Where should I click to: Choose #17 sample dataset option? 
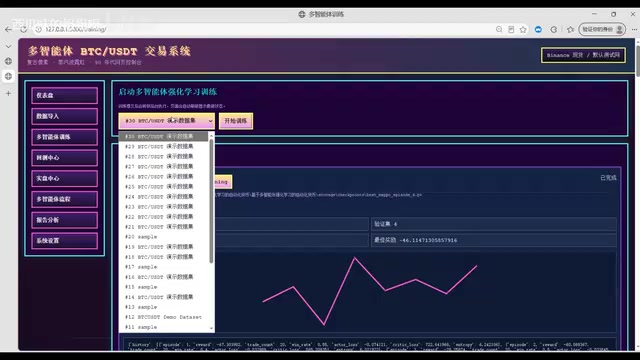click(163, 267)
